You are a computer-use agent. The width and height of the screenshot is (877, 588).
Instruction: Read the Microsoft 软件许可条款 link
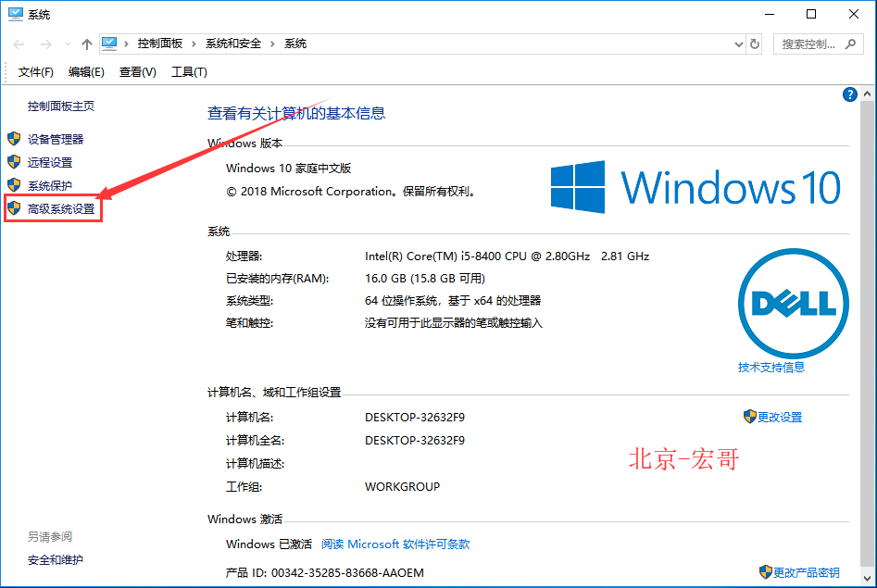[395, 544]
